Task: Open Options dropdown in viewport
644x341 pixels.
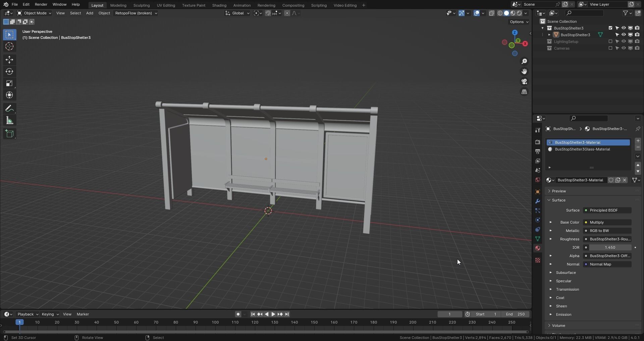Action: point(519,22)
